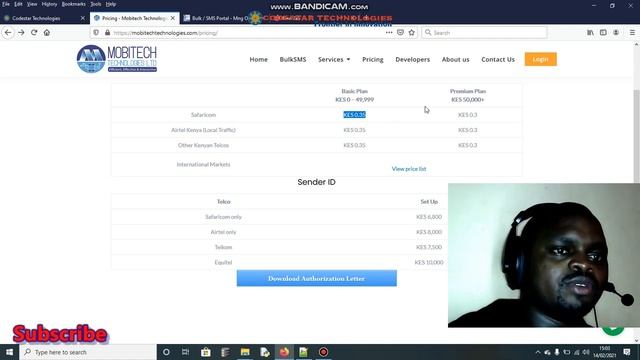Close the Codestar Technologies tab

click(x=83, y=18)
